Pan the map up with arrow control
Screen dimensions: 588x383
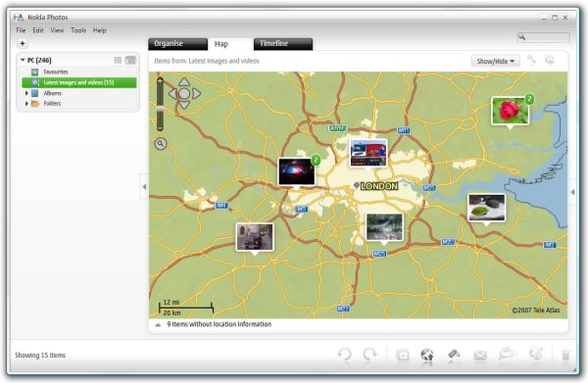184,81
